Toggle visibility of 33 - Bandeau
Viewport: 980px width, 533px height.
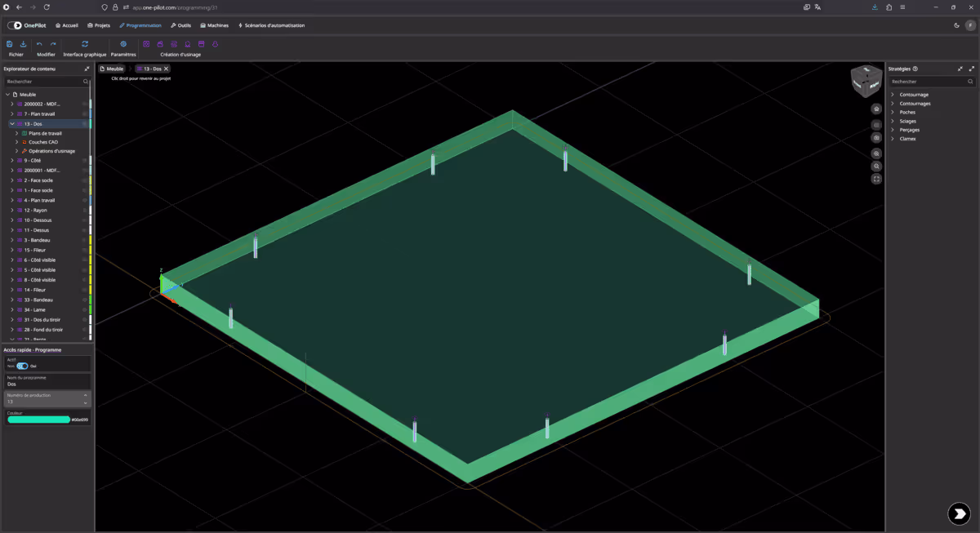coord(84,300)
